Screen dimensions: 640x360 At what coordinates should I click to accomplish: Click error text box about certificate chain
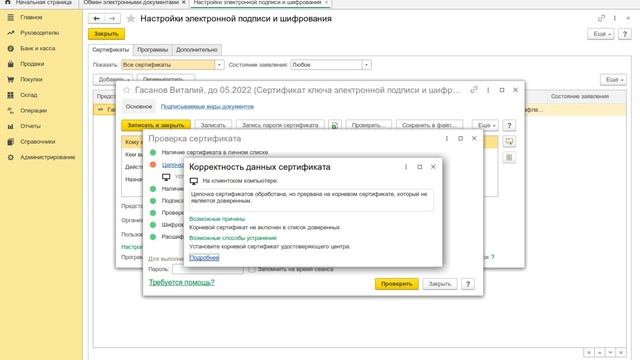tap(311, 200)
